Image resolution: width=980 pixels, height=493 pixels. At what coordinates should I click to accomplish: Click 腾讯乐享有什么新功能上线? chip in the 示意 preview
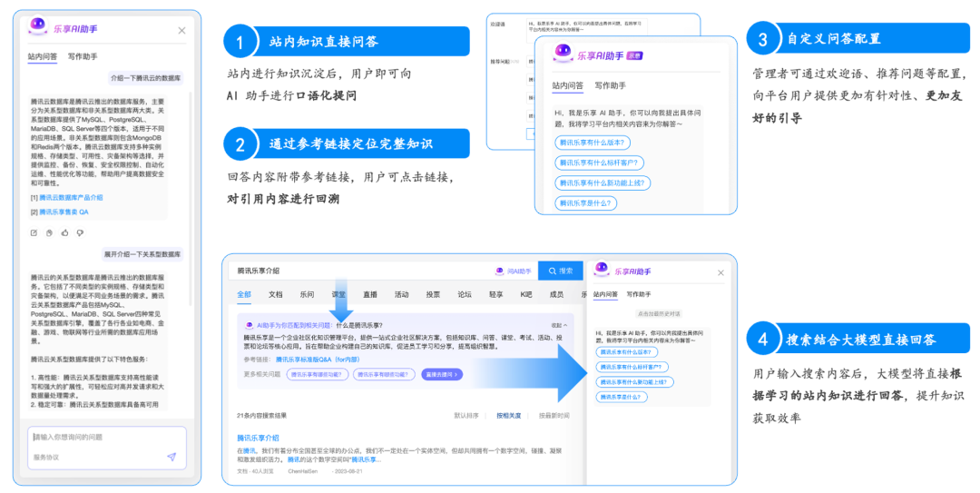tap(603, 183)
